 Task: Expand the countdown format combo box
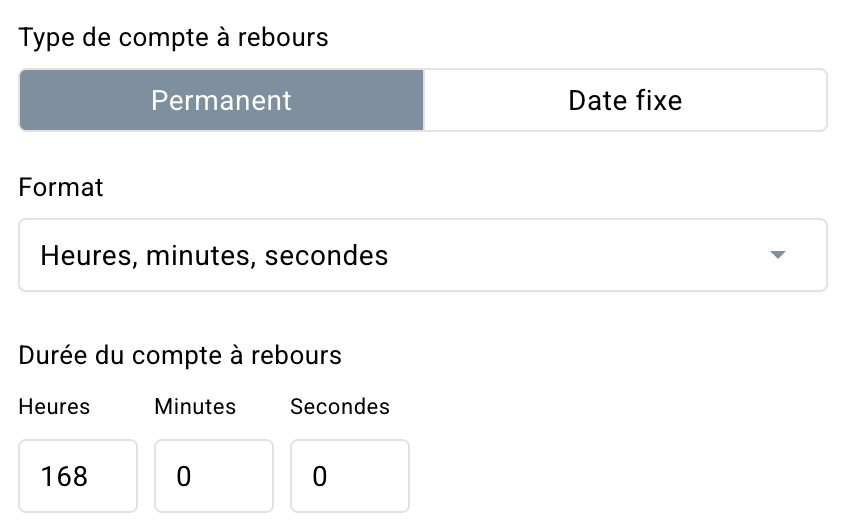[x=422, y=255]
